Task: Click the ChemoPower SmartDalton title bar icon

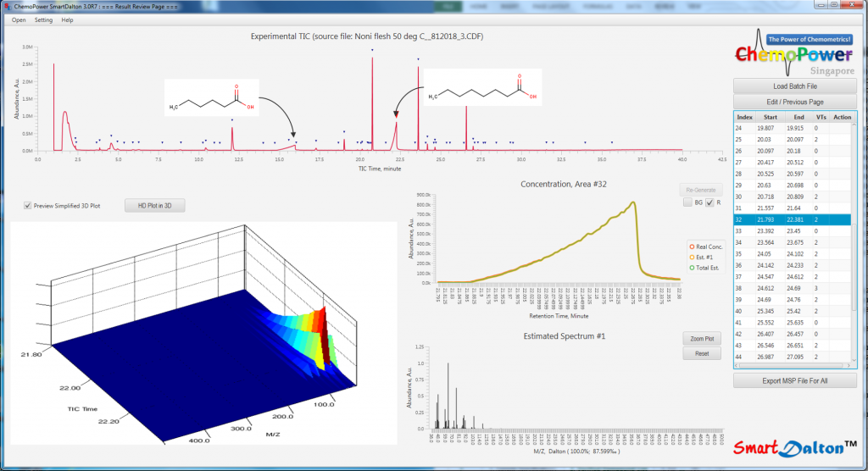Action: coord(7,7)
